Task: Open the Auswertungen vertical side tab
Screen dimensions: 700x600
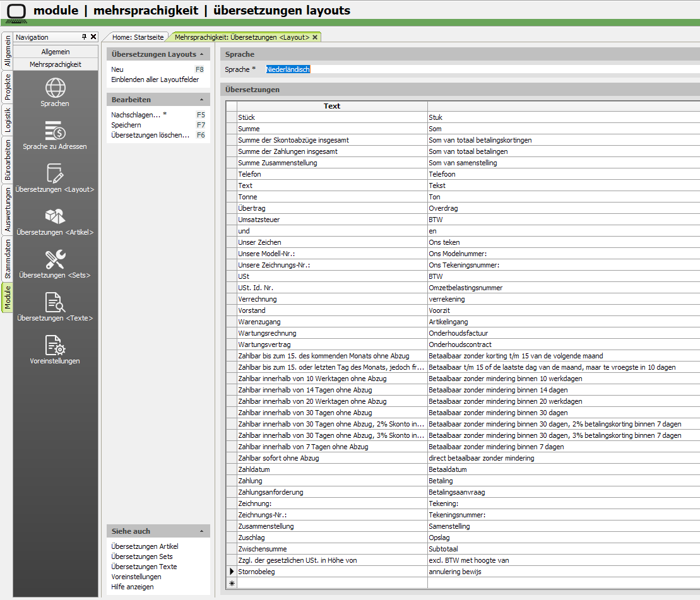Action: point(8,209)
